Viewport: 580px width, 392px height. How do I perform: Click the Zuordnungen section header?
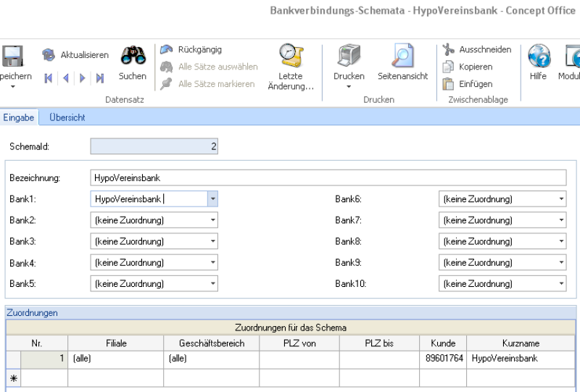pos(291,313)
